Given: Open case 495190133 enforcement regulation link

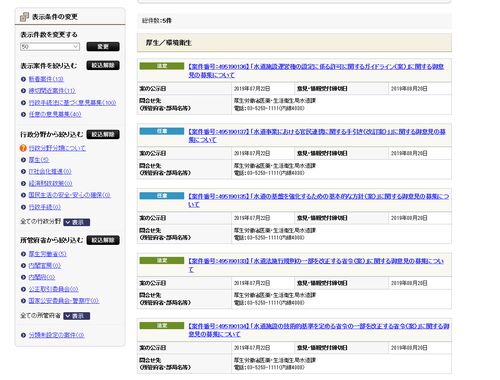Looking at the screenshot, I should click(x=316, y=265).
